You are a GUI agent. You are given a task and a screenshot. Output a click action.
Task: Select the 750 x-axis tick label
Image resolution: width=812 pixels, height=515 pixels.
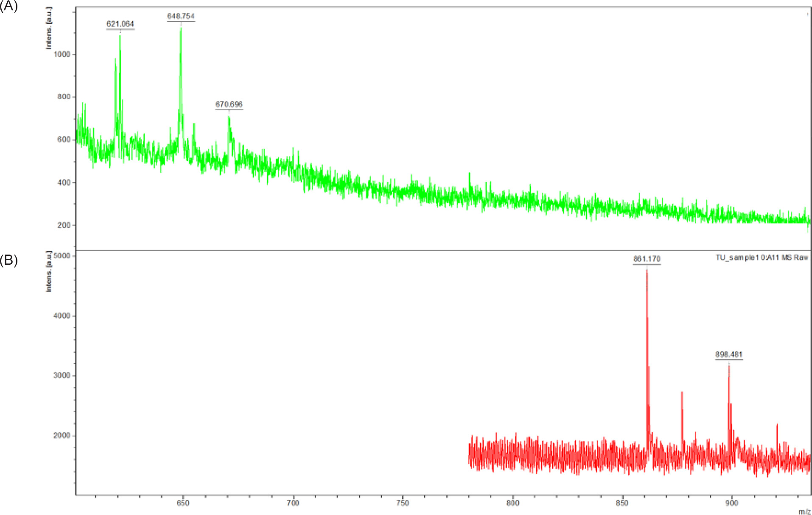click(x=402, y=503)
